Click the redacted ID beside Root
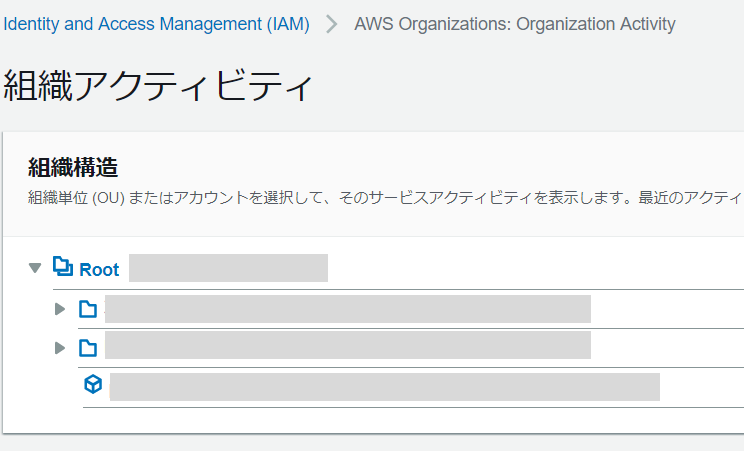Screen dimensions: 744x451 click(x=228, y=268)
